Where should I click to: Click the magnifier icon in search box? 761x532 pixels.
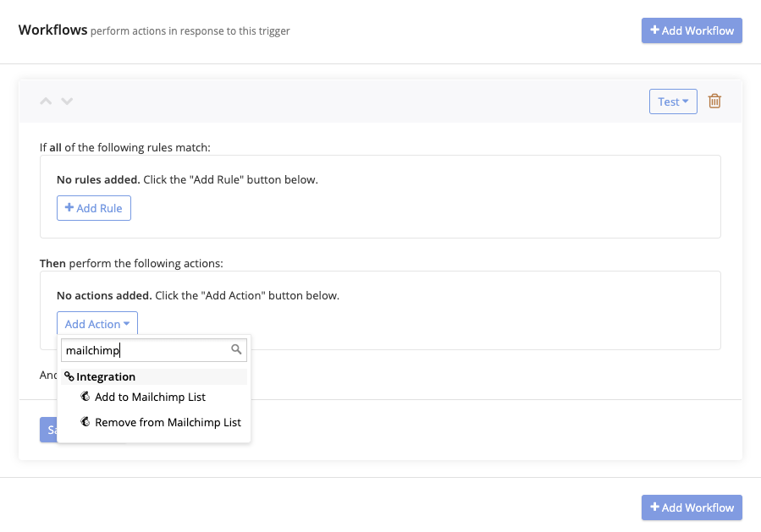tap(237, 349)
